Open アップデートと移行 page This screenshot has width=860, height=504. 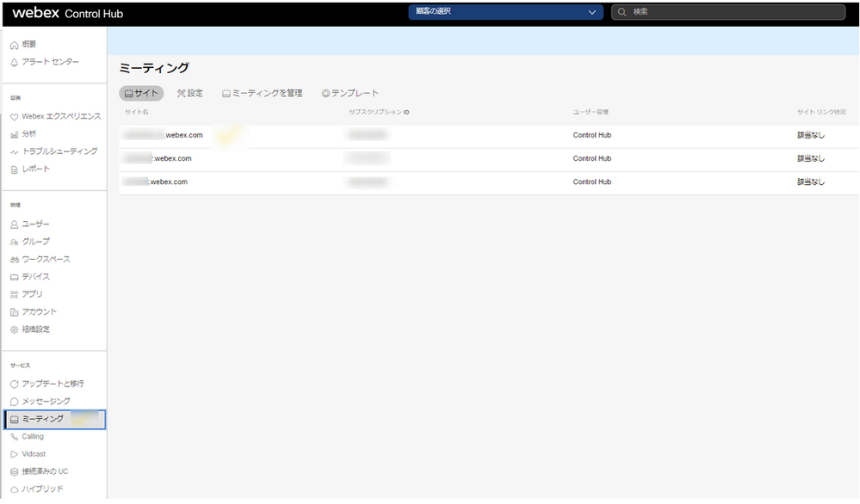click(x=53, y=384)
